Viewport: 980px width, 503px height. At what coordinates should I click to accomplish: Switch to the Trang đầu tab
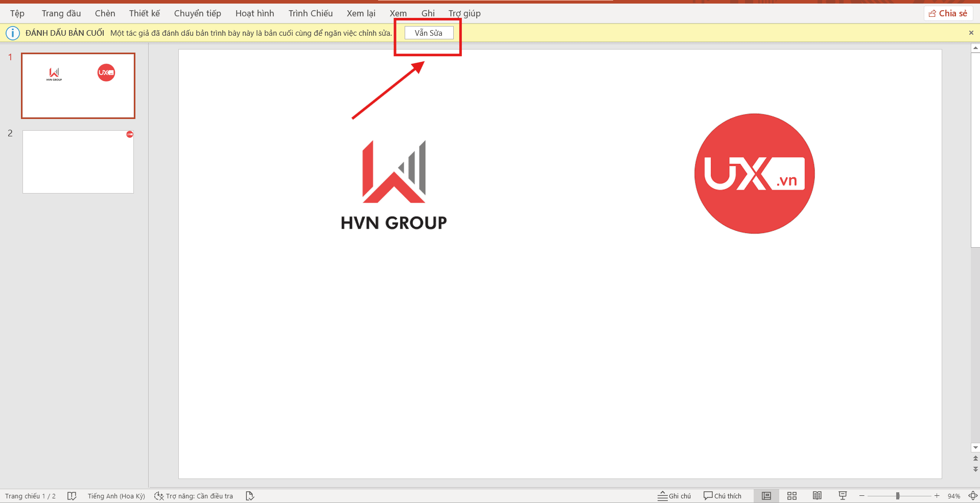click(61, 13)
